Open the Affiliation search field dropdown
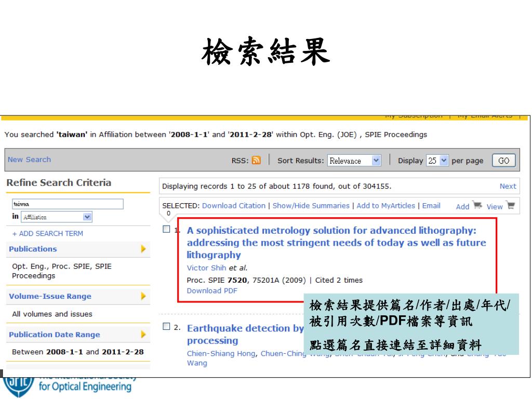532x399 pixels. point(57,217)
